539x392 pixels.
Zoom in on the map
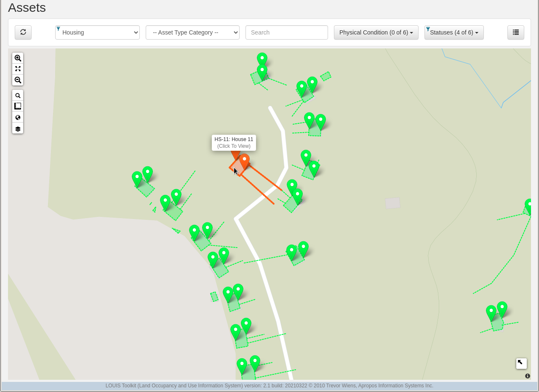tap(18, 58)
